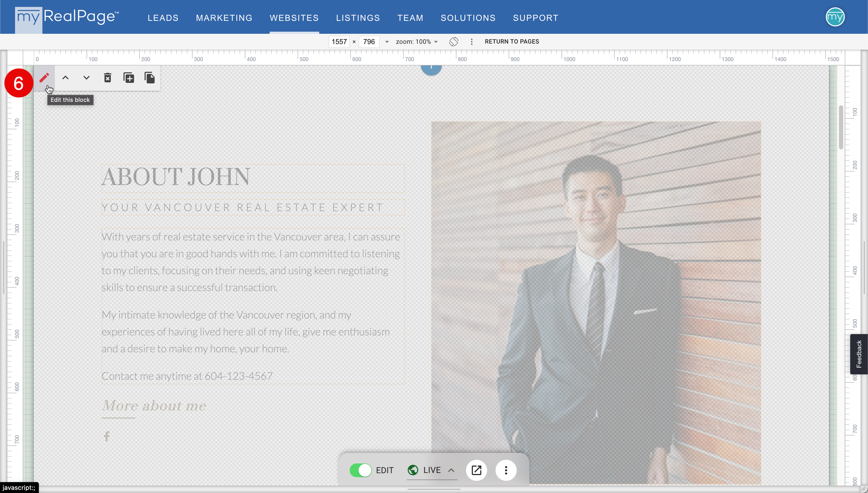
Task: Click the ABOUT JOHN heading
Action: pos(176,177)
